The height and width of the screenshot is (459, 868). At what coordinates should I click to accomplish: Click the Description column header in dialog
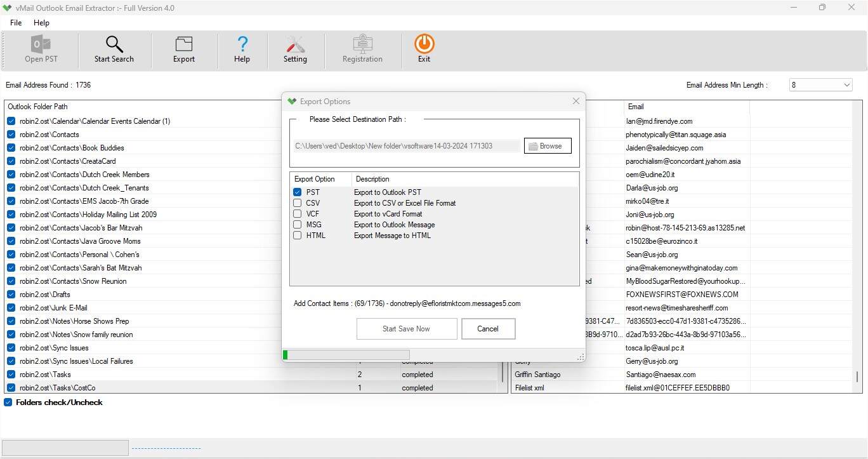(372, 179)
